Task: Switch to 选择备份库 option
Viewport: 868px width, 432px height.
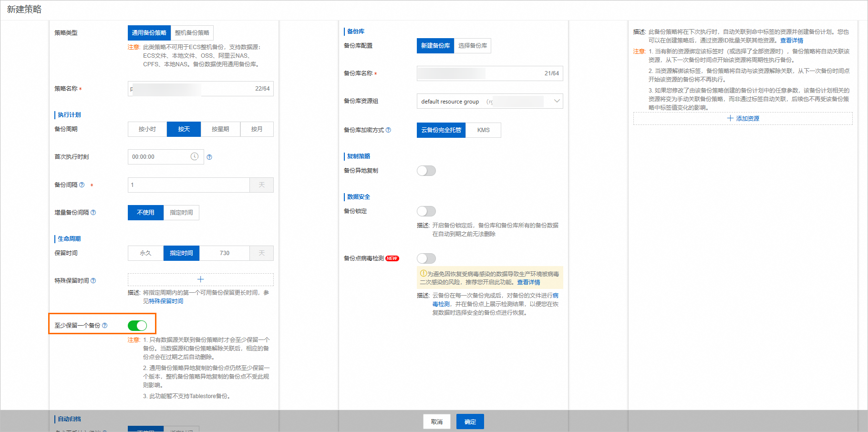Action: coord(473,46)
